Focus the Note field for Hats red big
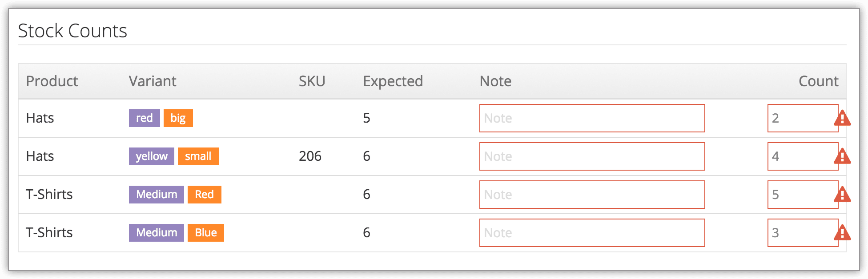The width and height of the screenshot is (868, 279). (592, 118)
